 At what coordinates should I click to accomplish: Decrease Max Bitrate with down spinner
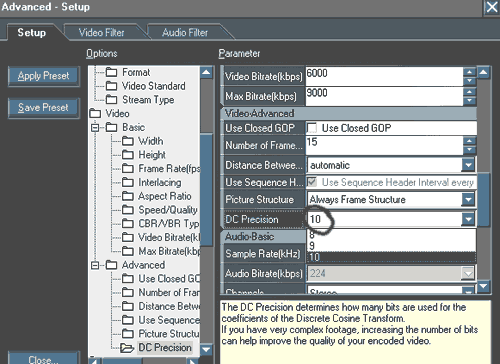tap(469, 100)
